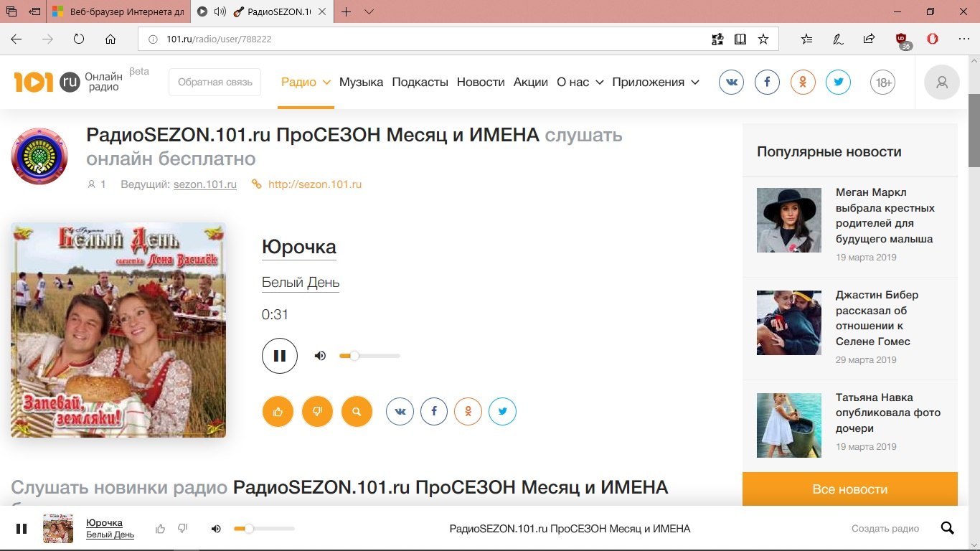Open Белый День link in bottom bar

[110, 534]
